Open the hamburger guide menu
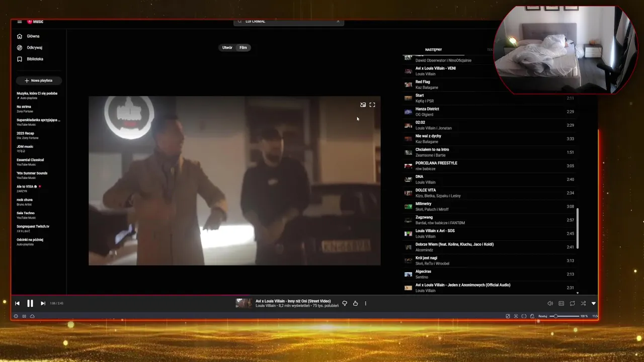 pyautogui.click(x=19, y=22)
